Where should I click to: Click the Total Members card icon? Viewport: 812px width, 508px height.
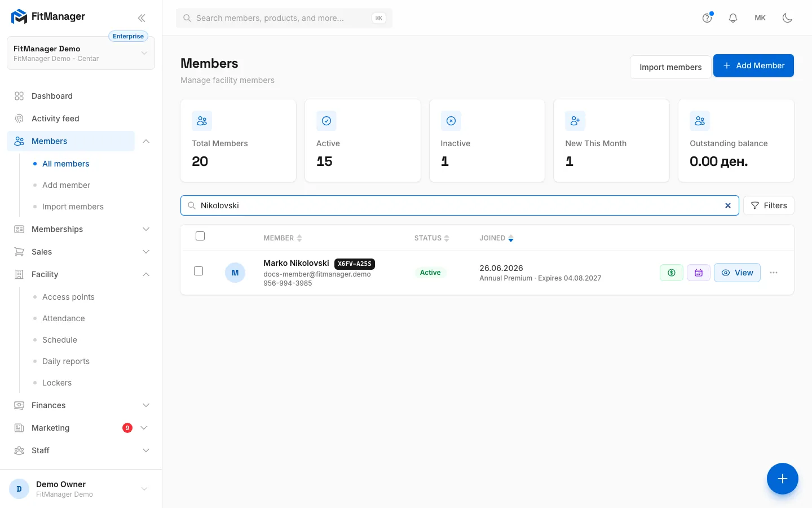202,121
